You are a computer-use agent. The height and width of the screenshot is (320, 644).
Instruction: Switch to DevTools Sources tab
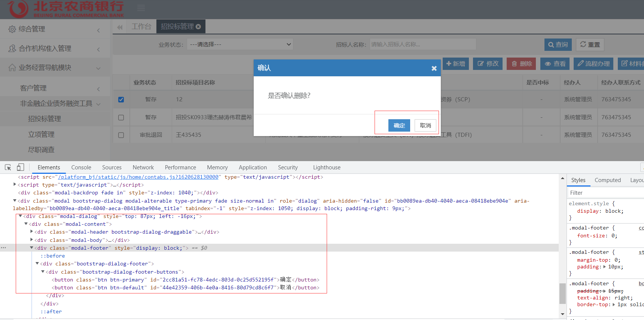112,167
